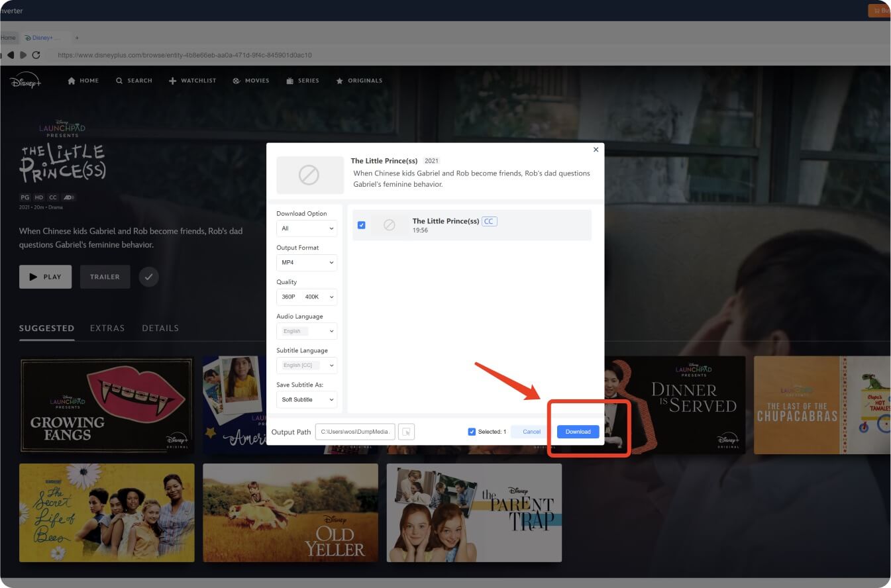Click the 2021 year tag in dialog

tap(432, 161)
